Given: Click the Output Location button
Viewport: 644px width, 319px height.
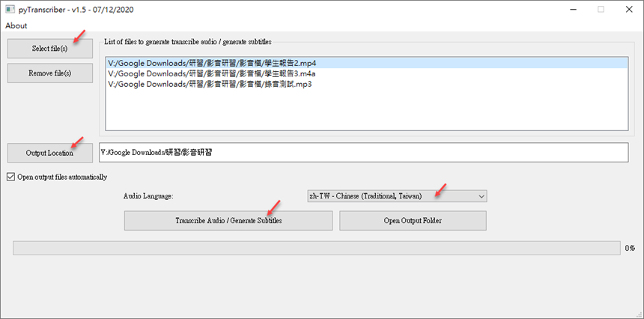Looking at the screenshot, I should pyautogui.click(x=49, y=154).
